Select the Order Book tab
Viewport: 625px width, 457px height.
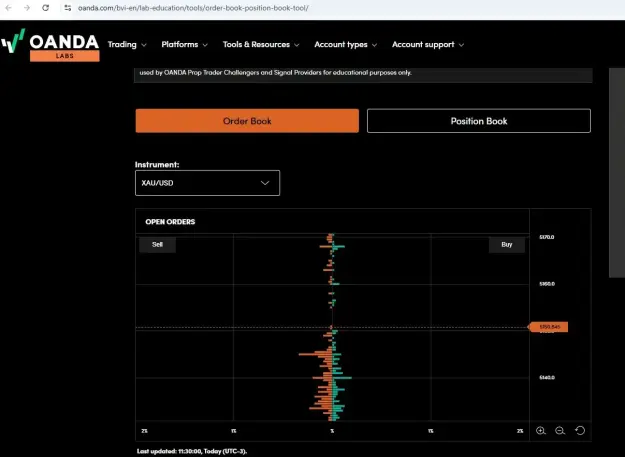247,121
